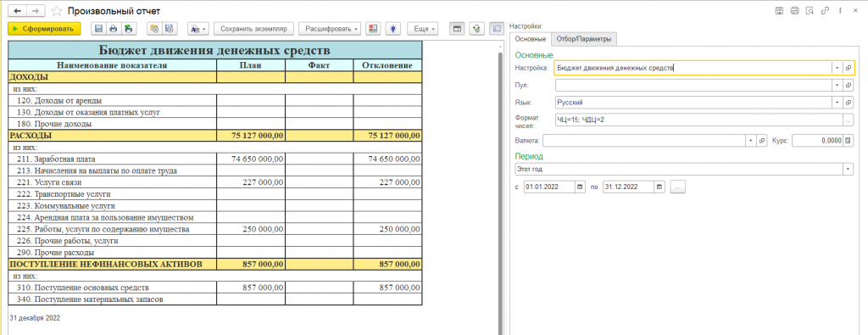Select cell 211. Заработная плата
The width and height of the screenshot is (868, 335).
(113, 159)
